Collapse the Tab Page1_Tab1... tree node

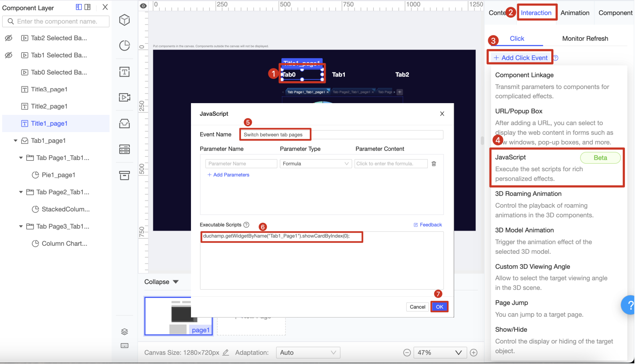(21, 158)
